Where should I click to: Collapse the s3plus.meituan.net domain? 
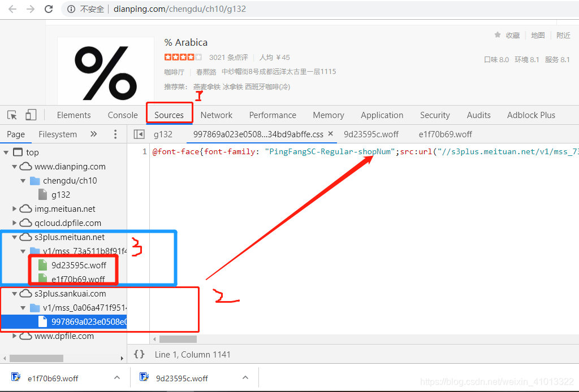(x=14, y=237)
